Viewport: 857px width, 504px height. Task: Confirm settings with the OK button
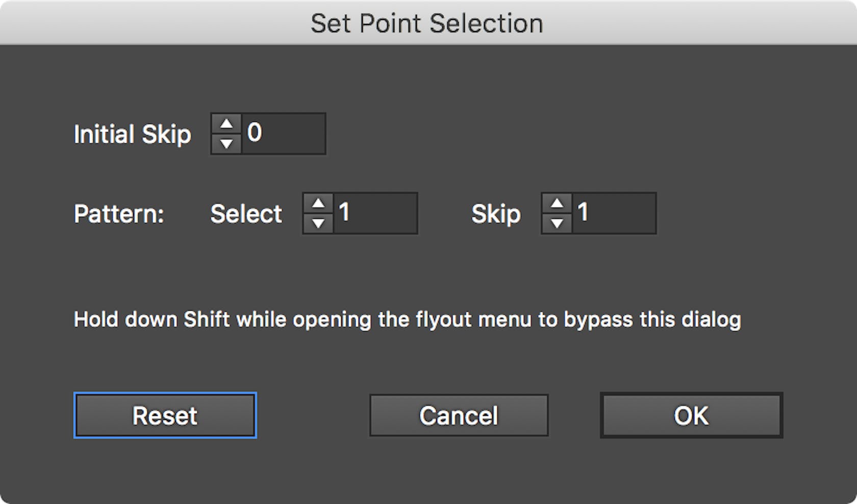tap(691, 415)
